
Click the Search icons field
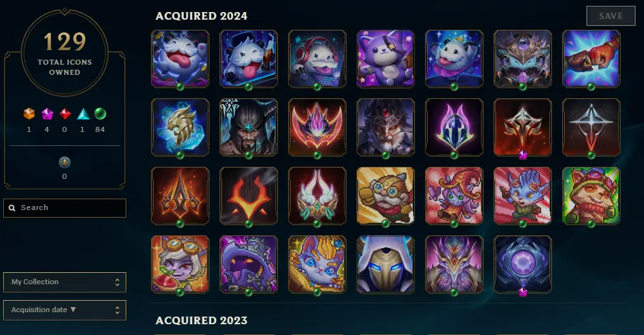(x=65, y=207)
